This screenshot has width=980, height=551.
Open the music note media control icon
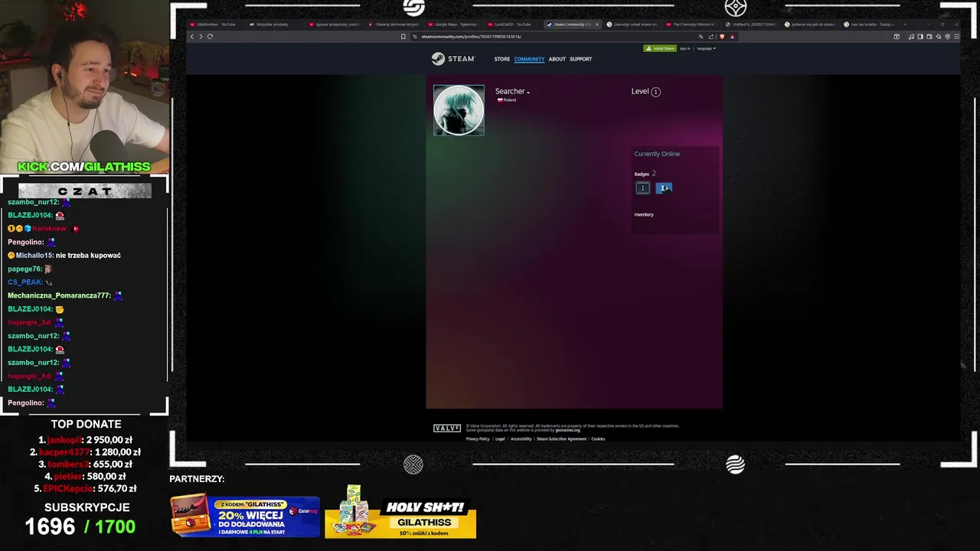[911, 37]
